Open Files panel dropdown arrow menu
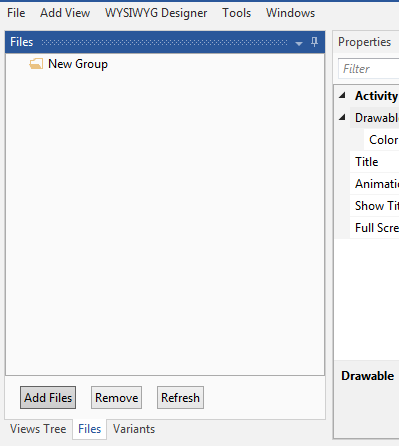The height and width of the screenshot is (446, 399). (299, 43)
